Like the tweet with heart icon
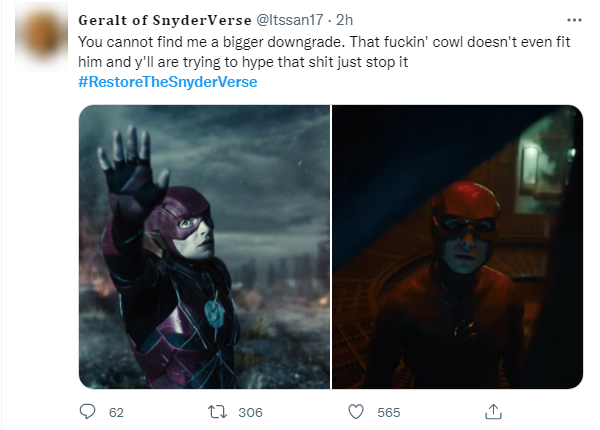The width and height of the screenshot is (600, 430). pyautogui.click(x=356, y=412)
